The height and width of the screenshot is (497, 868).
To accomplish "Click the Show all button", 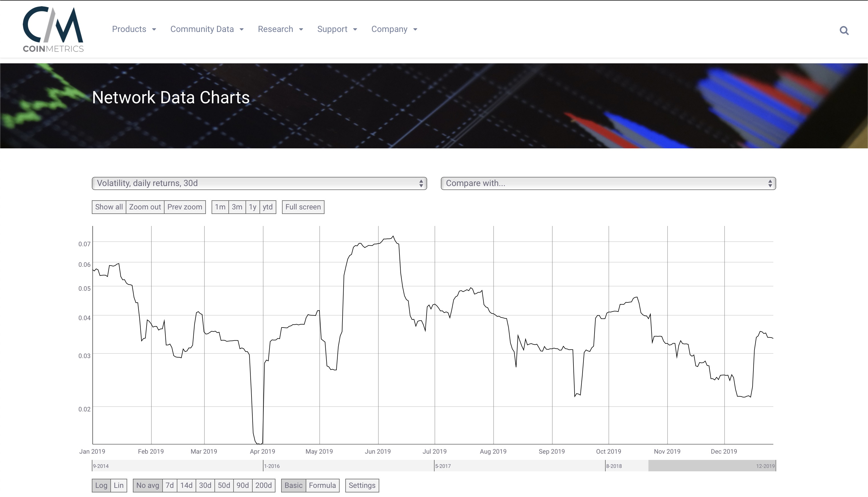I will (x=109, y=207).
